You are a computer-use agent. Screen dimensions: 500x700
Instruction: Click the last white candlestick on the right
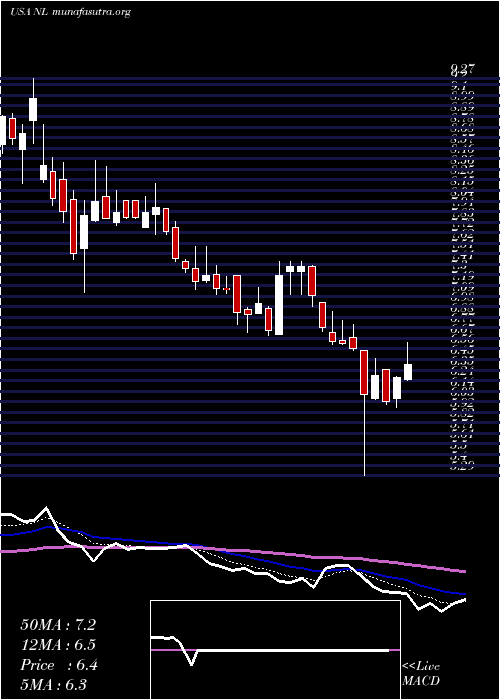point(408,372)
